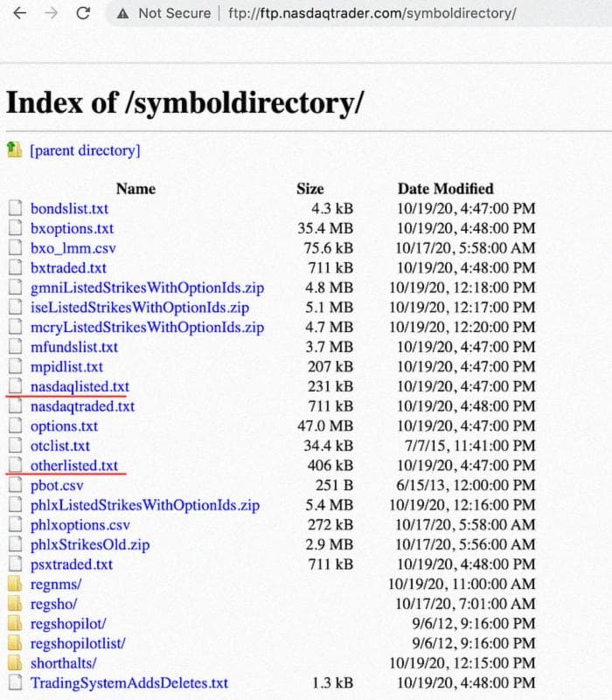The height and width of the screenshot is (700, 612).
Task: Click the file icon beside gmniListedStrikesWithOptionIds.zip
Action: pos(15,287)
